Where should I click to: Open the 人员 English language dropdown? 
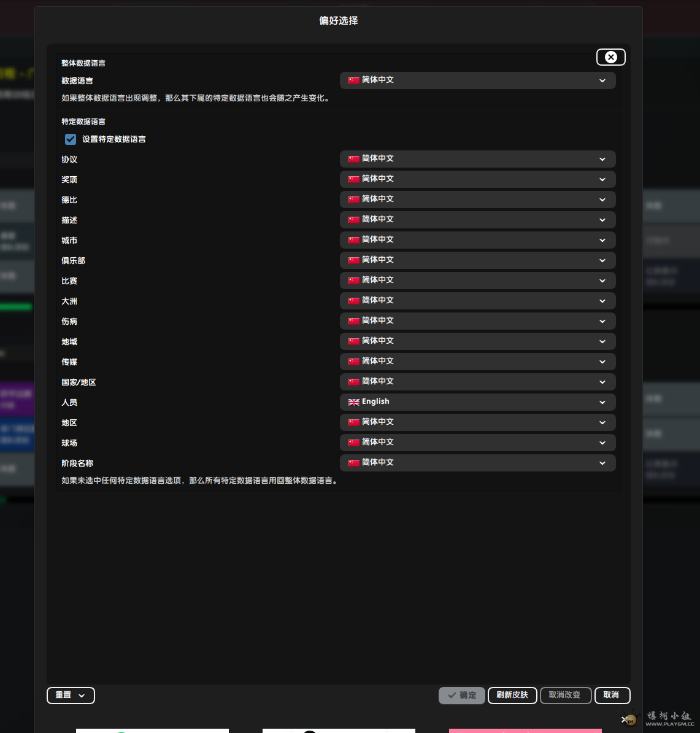(x=477, y=402)
